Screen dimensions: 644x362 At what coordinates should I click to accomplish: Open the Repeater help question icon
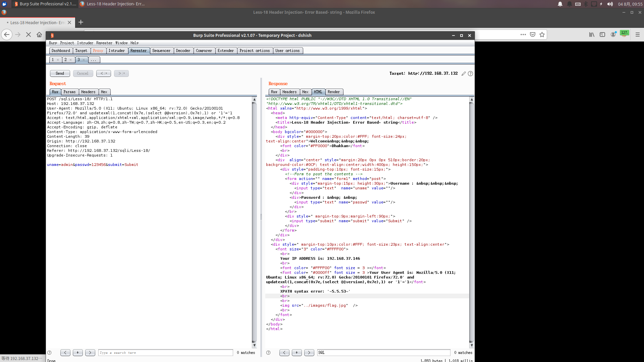pos(470,74)
